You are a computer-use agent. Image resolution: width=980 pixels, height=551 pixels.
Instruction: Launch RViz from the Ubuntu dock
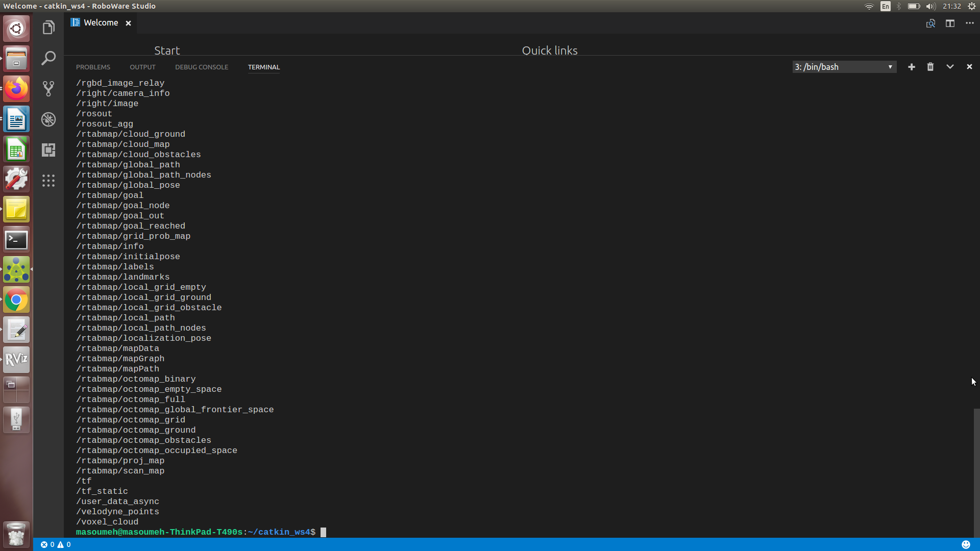tap(16, 360)
